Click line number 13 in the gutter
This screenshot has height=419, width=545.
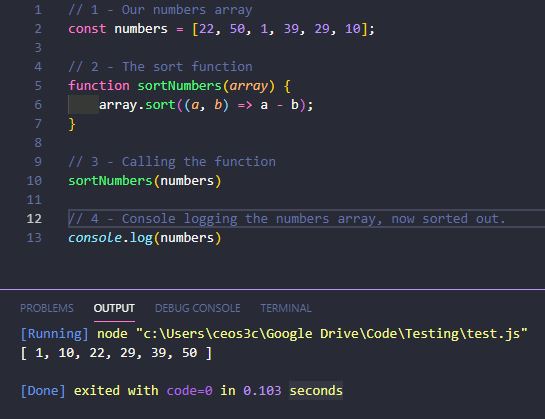coord(34,237)
